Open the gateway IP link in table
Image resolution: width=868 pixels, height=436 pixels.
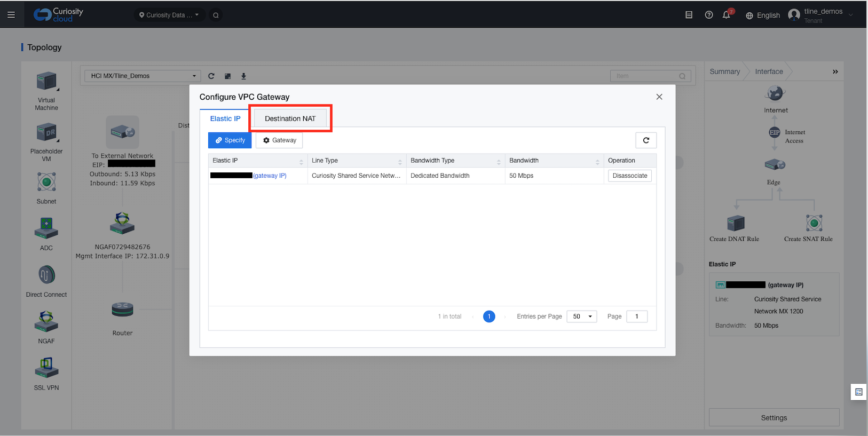coord(270,176)
